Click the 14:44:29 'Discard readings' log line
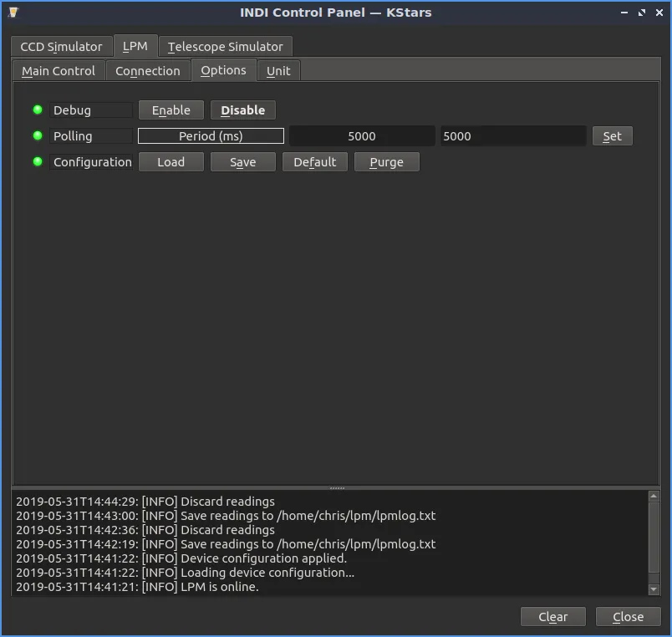 coord(145,501)
